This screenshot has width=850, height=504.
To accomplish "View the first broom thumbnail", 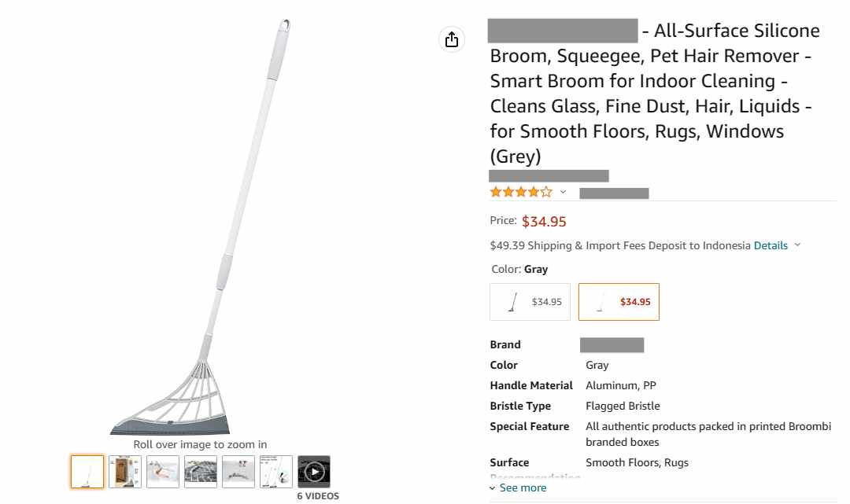I will (x=87, y=472).
